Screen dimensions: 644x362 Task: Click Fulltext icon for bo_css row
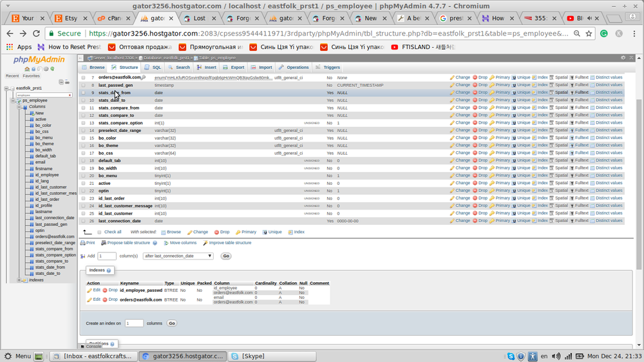[572, 153]
